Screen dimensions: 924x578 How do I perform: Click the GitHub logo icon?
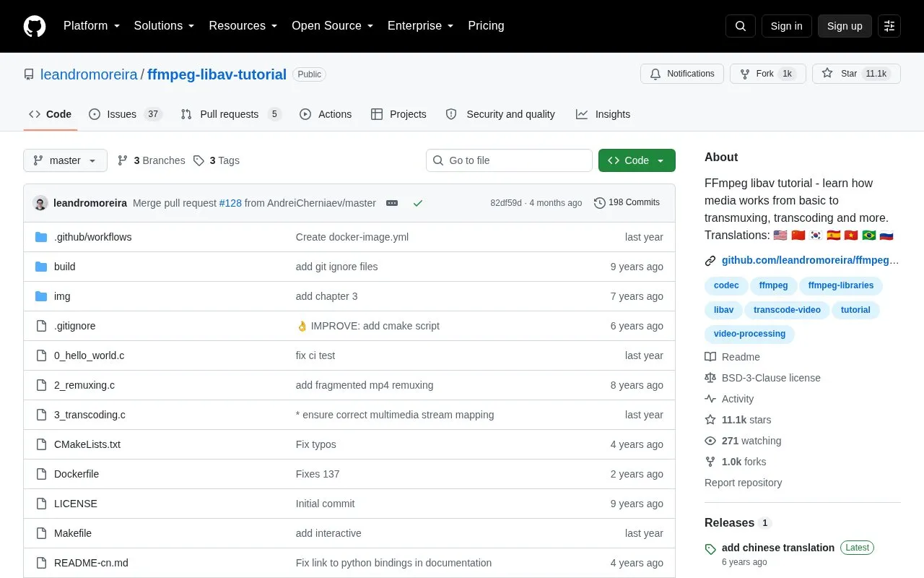click(x=35, y=26)
